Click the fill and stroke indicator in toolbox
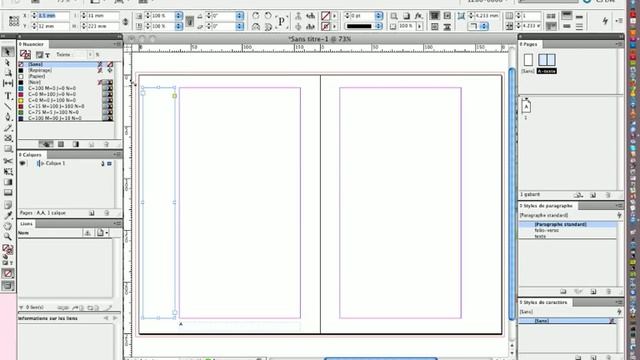640x360 pixels. 8,249
